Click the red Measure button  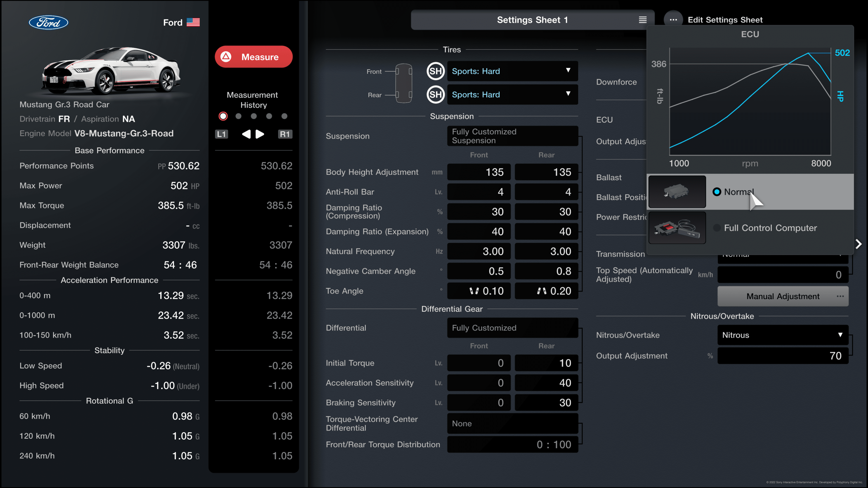[x=254, y=57]
